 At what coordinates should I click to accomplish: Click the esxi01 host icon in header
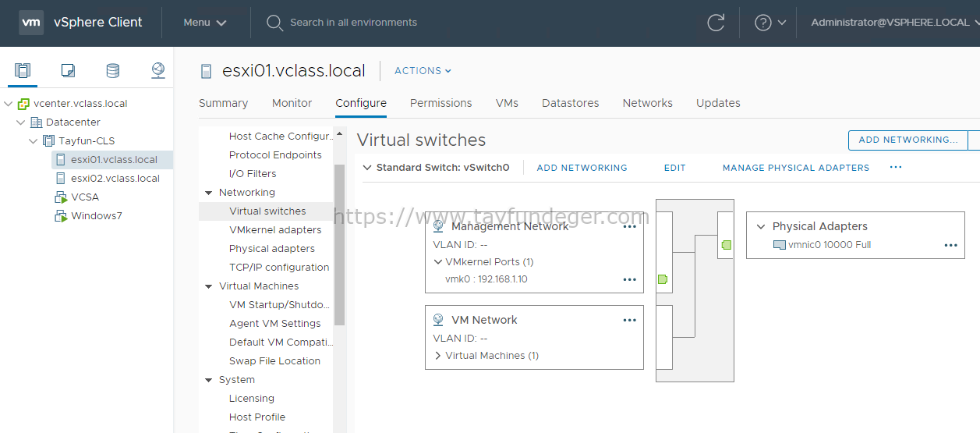coord(206,71)
